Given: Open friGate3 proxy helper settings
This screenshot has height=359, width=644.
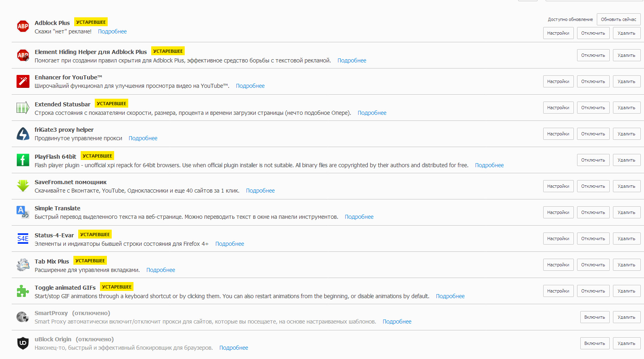Looking at the screenshot, I should (558, 134).
